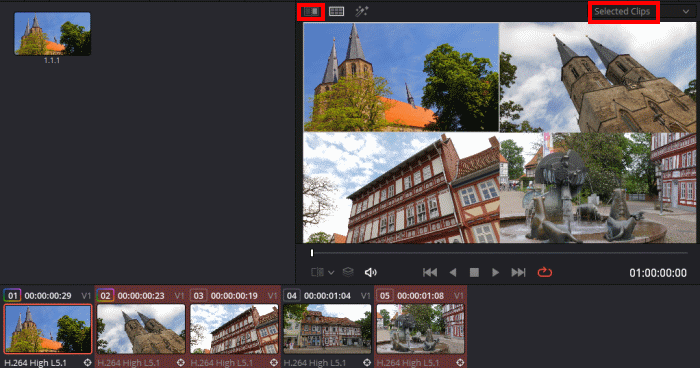700x368 pixels.
Task: Click clip 04 H.264 High L5.1 label
Action: coord(315,363)
